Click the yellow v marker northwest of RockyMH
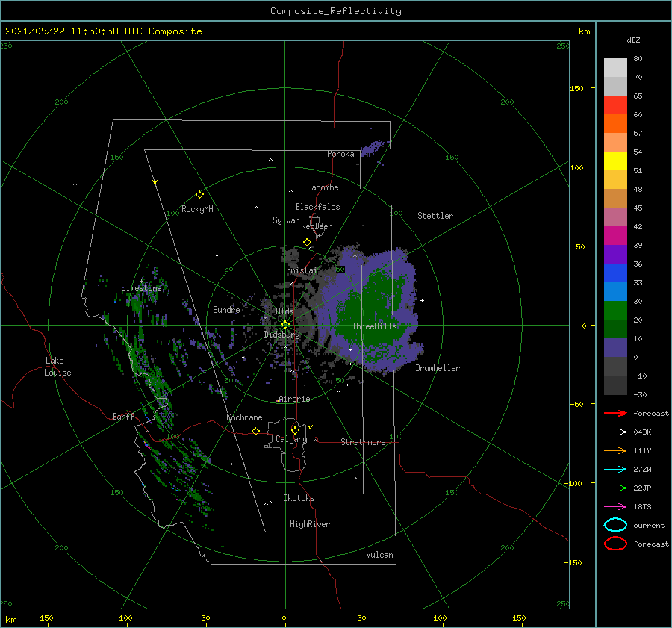The height and width of the screenshot is (628, 672). point(155,183)
